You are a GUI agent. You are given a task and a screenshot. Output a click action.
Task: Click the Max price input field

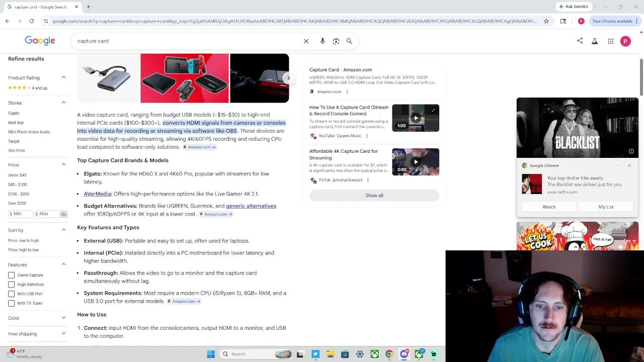tap(46, 214)
